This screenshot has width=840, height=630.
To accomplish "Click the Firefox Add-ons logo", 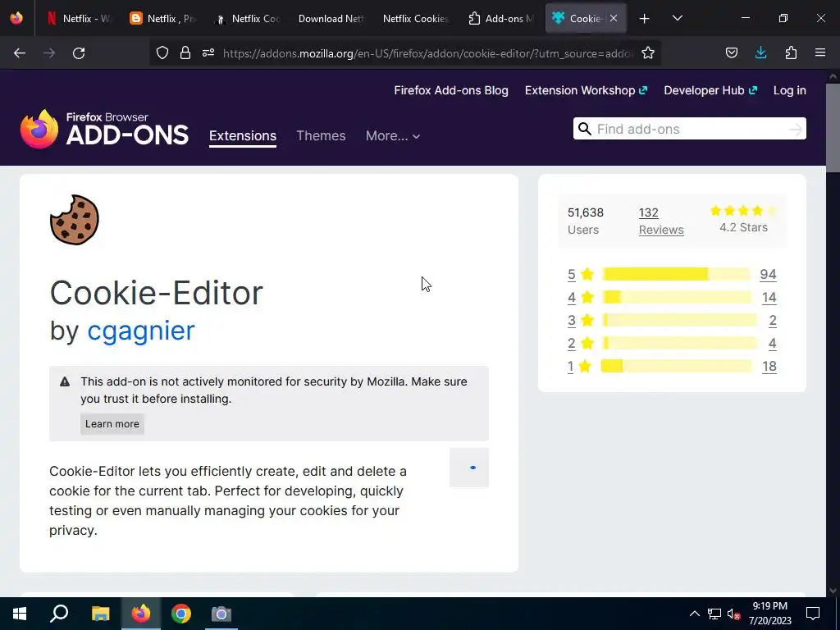I will [x=104, y=129].
